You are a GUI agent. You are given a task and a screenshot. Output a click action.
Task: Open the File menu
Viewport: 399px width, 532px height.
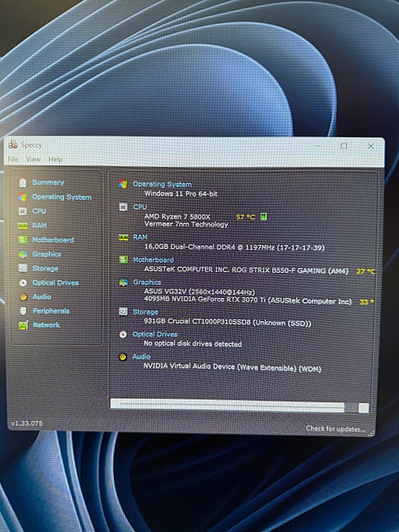13,159
